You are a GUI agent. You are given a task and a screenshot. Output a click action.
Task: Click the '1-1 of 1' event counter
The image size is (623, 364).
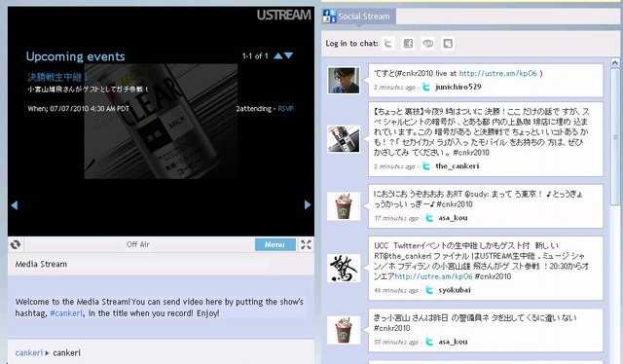click(x=255, y=56)
